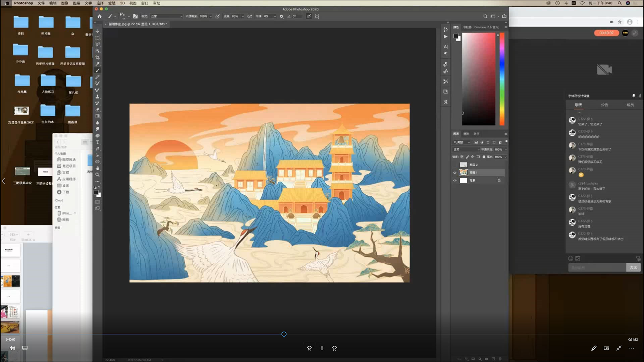Click video volume speaker icon
Screen dimensions: 644x362
12,348
